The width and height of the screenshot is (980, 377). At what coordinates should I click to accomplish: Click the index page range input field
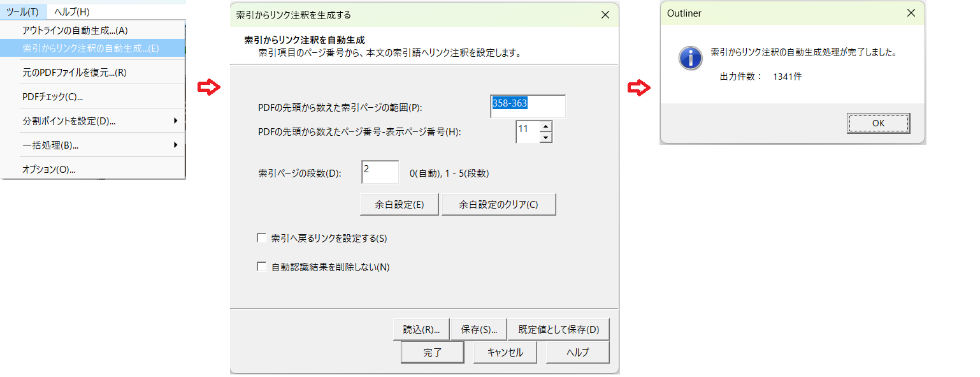pos(528,107)
